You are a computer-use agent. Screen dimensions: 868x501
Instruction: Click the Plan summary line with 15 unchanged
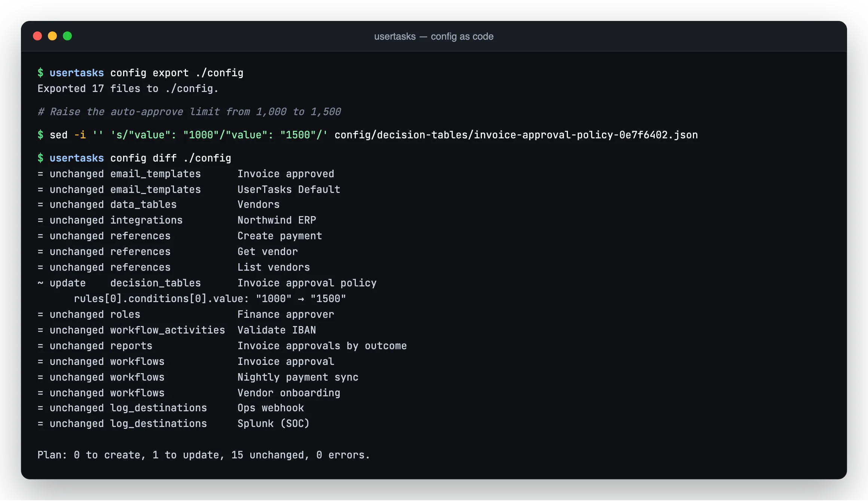tap(204, 455)
